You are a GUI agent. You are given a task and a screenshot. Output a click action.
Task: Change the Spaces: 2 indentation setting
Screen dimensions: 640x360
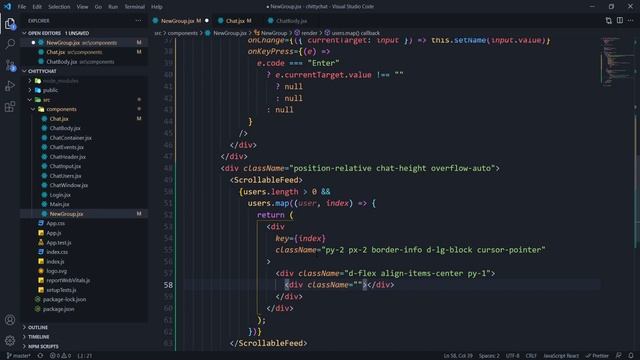coord(489,356)
